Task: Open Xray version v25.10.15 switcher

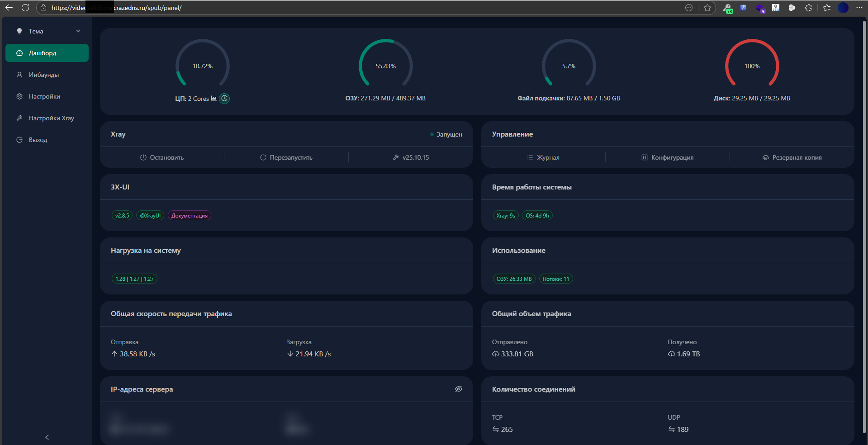Action: tap(411, 157)
